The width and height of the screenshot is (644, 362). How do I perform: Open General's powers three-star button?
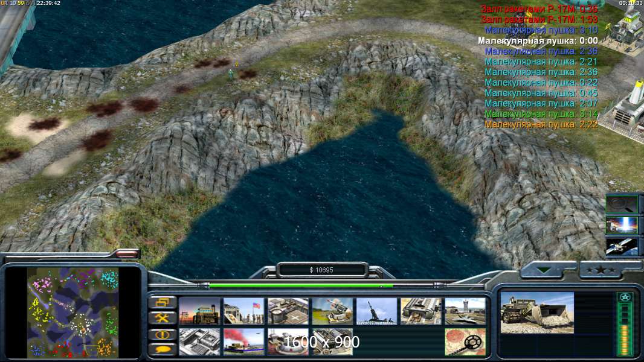point(601,270)
